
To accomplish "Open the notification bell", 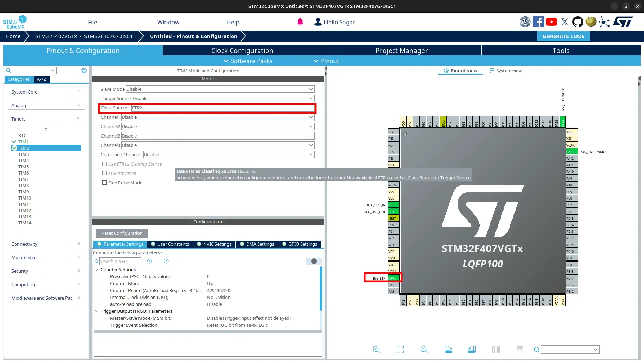I will click(300, 22).
